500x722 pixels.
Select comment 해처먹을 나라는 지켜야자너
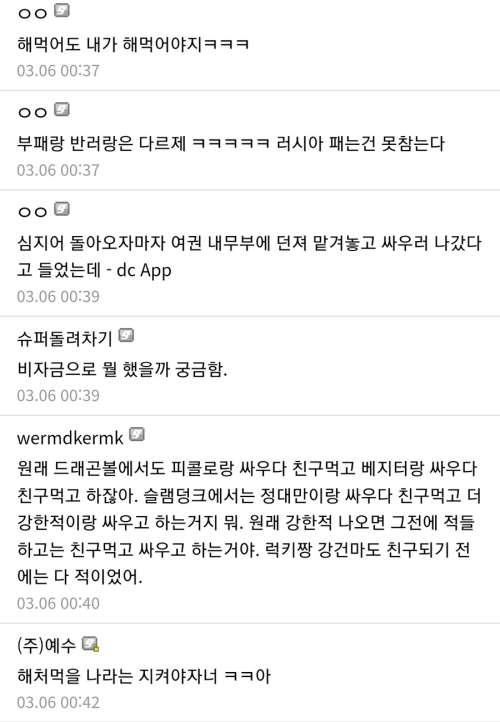coord(144,676)
